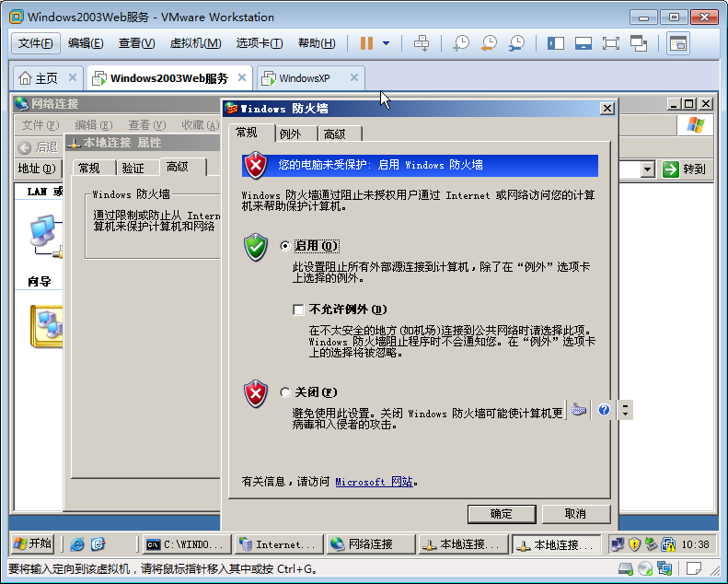Click the red shield warning icon in banner
Screen dimensions: 728x584
click(x=256, y=165)
